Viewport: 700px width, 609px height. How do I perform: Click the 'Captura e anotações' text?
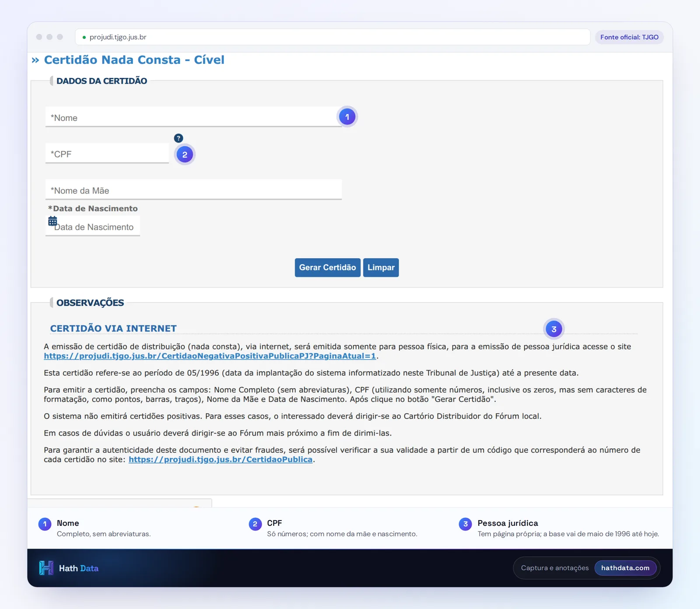[555, 568]
